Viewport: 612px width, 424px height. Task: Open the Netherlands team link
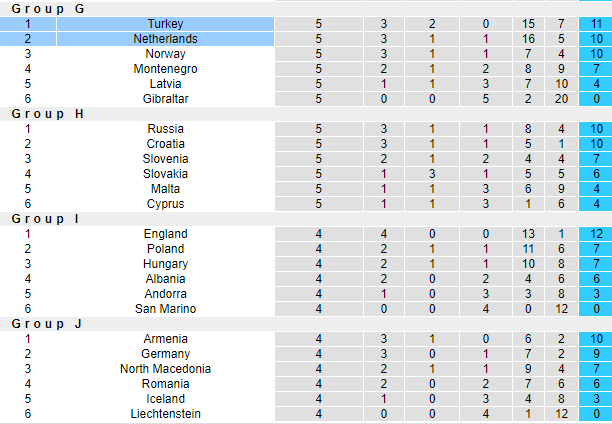pyautogui.click(x=165, y=39)
